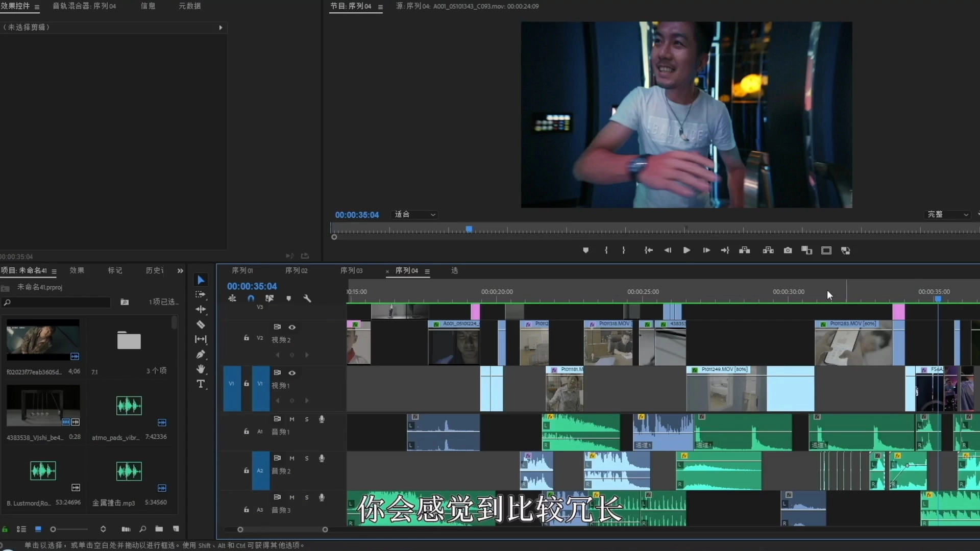Screen dimensions: 980x551
Task: Select the Hand tool
Action: pyautogui.click(x=201, y=369)
